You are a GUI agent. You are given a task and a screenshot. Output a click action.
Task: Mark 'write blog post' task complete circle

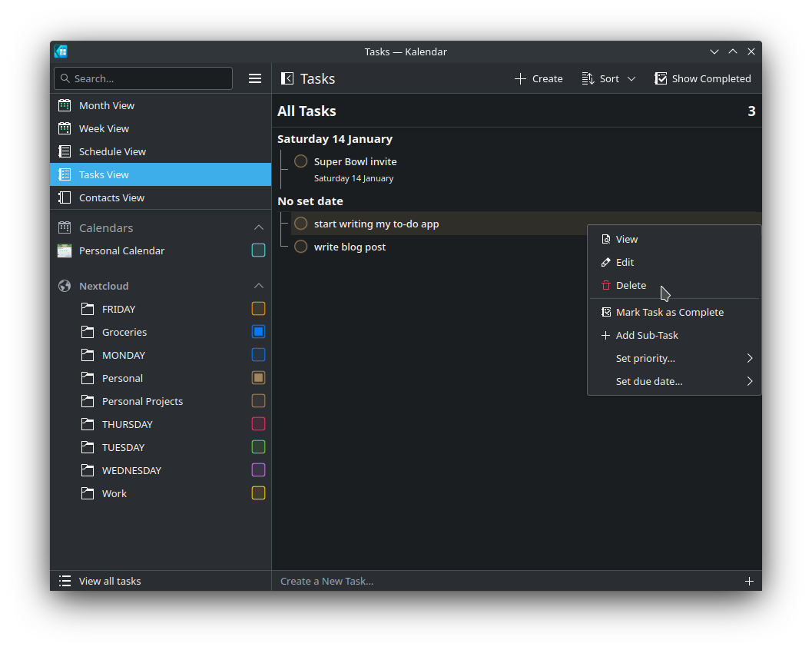[x=301, y=247]
